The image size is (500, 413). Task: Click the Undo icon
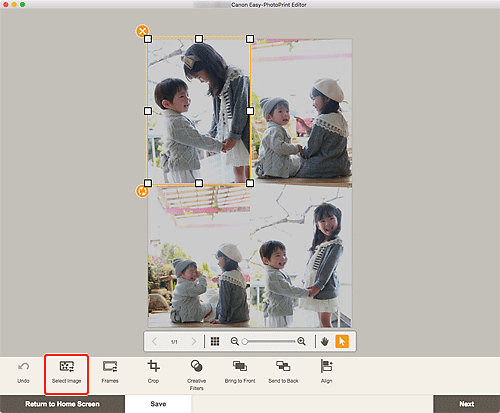click(x=23, y=367)
